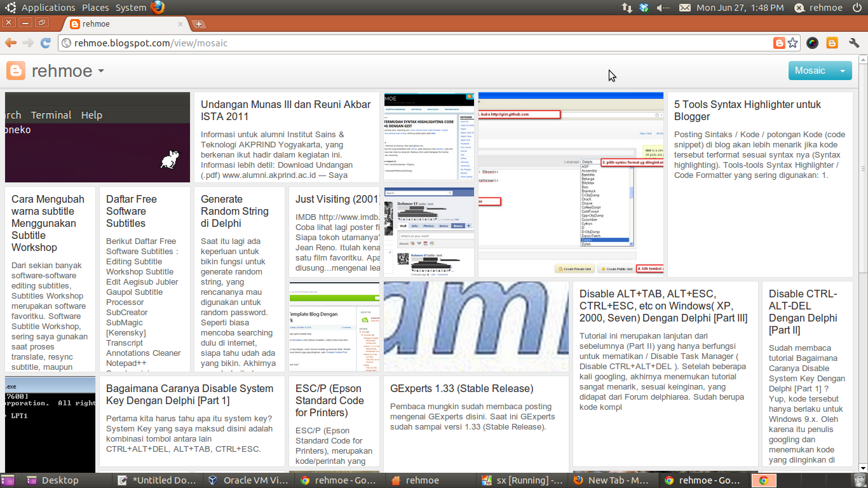The image size is (868, 488).
Task: Open the Ubuntu logo main menu
Action: (11, 8)
